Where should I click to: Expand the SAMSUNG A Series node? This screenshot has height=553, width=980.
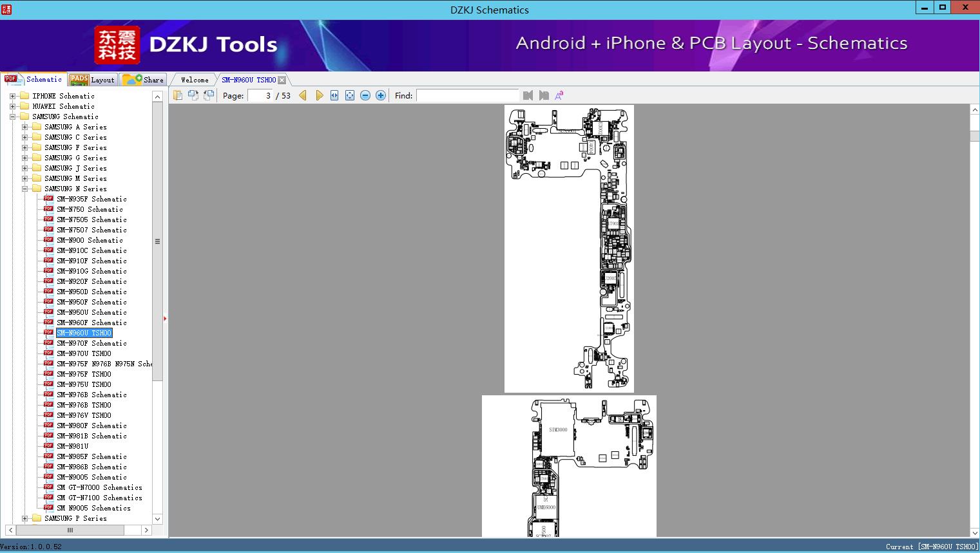[x=24, y=127]
